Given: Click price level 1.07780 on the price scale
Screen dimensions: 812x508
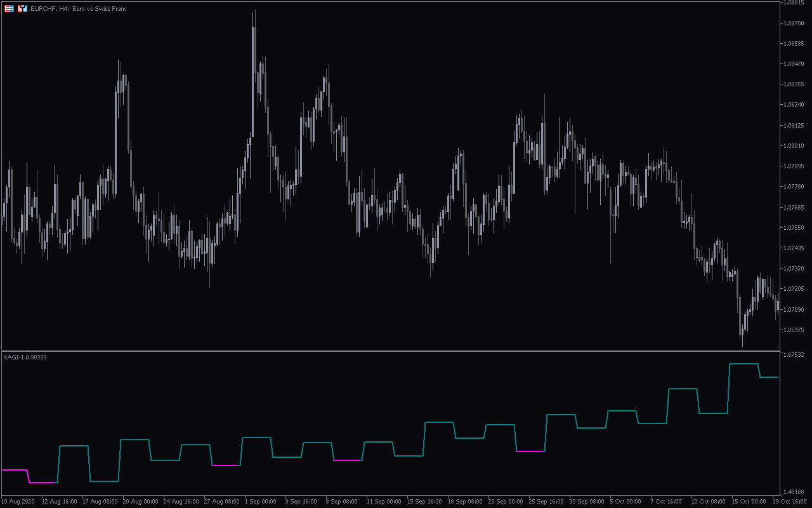Looking at the screenshot, I should coord(794,187).
